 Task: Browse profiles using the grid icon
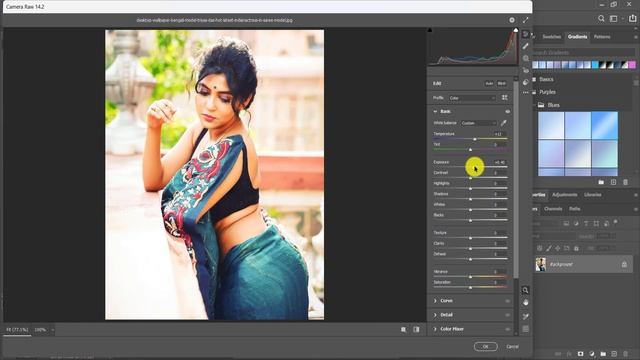(505, 98)
